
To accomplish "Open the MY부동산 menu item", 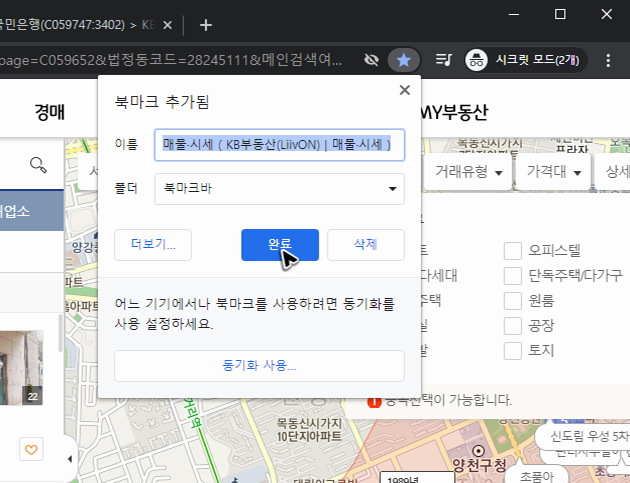I will pos(454,112).
